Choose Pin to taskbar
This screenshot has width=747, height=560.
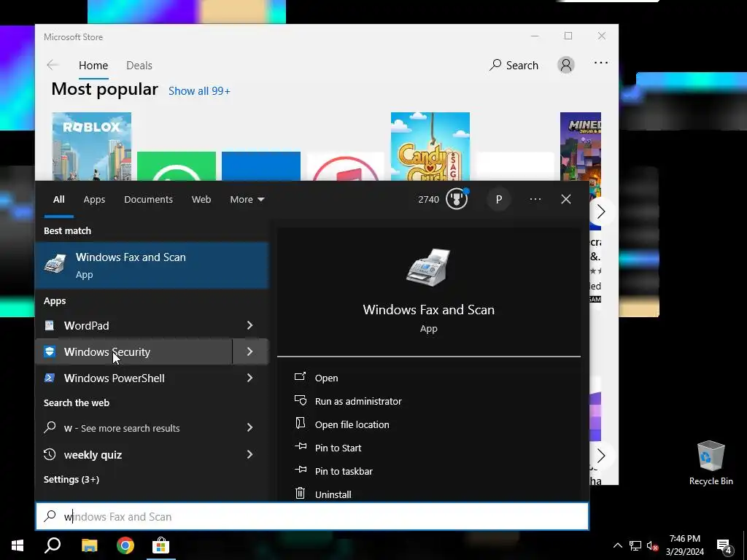pyautogui.click(x=344, y=472)
